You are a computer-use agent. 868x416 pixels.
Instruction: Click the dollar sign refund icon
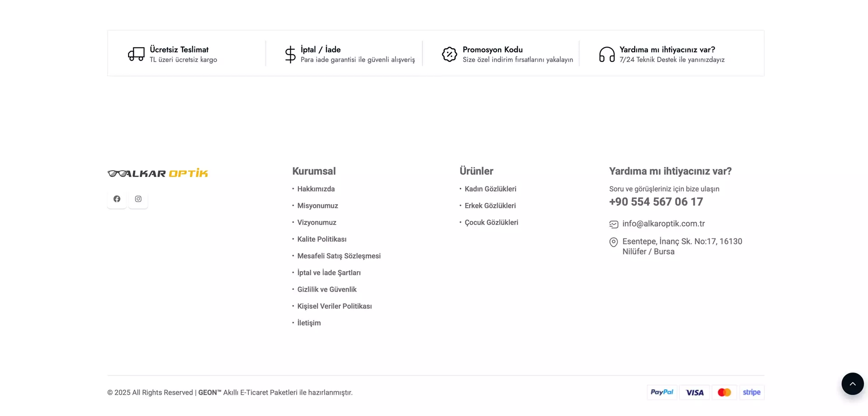click(x=290, y=54)
